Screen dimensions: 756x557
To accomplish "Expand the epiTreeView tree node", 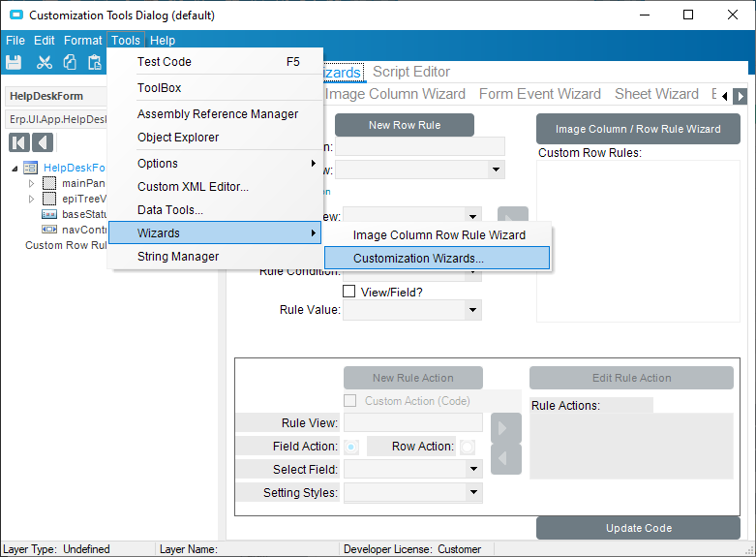I will 31,199.
